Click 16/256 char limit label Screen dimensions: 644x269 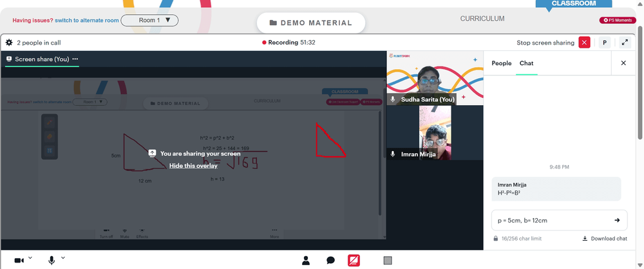point(522,239)
